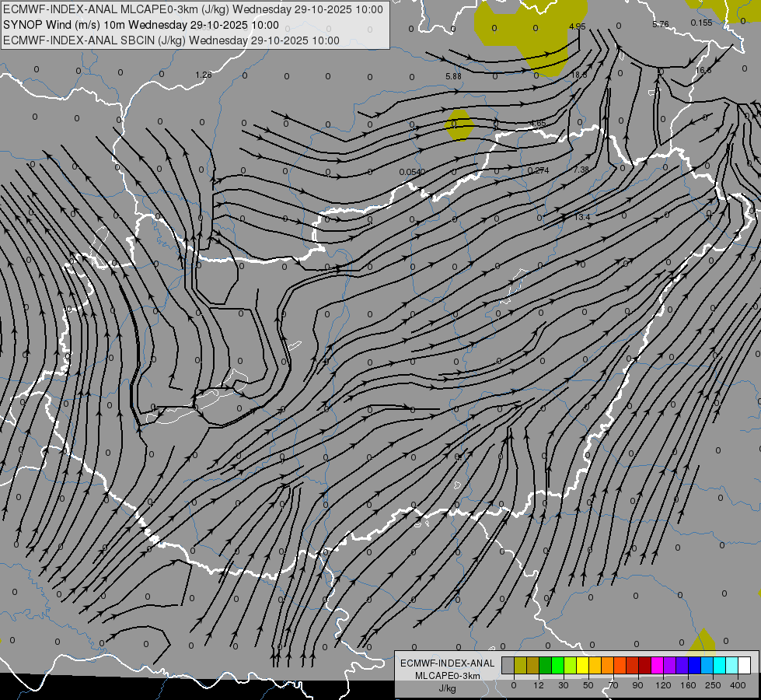
Task: Click the map value 16.6
Action: [x=703, y=71]
